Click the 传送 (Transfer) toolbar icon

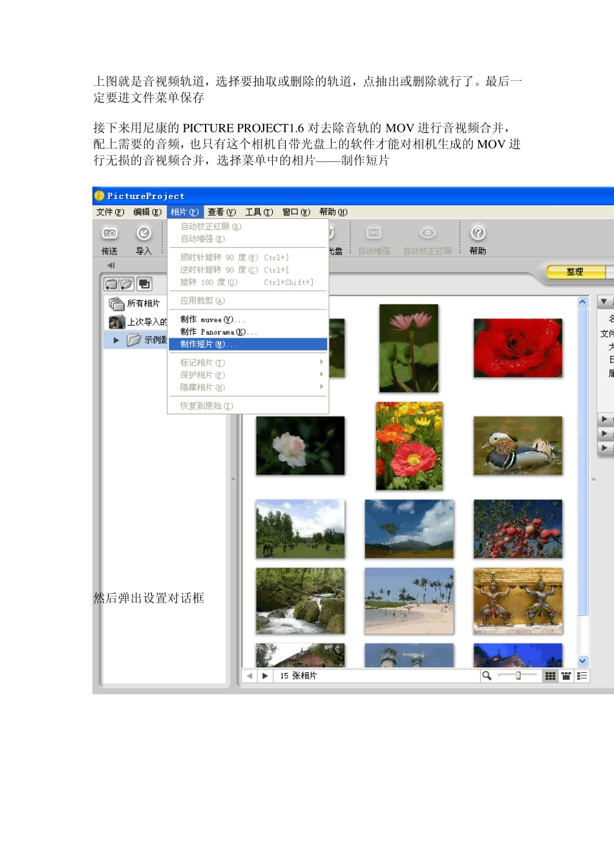(x=110, y=233)
